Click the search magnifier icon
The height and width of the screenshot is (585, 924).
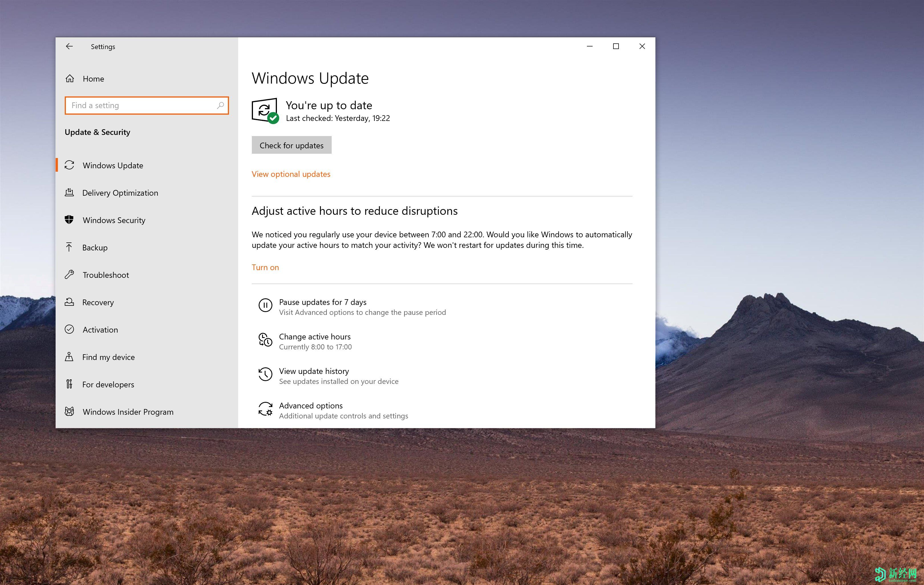click(220, 105)
